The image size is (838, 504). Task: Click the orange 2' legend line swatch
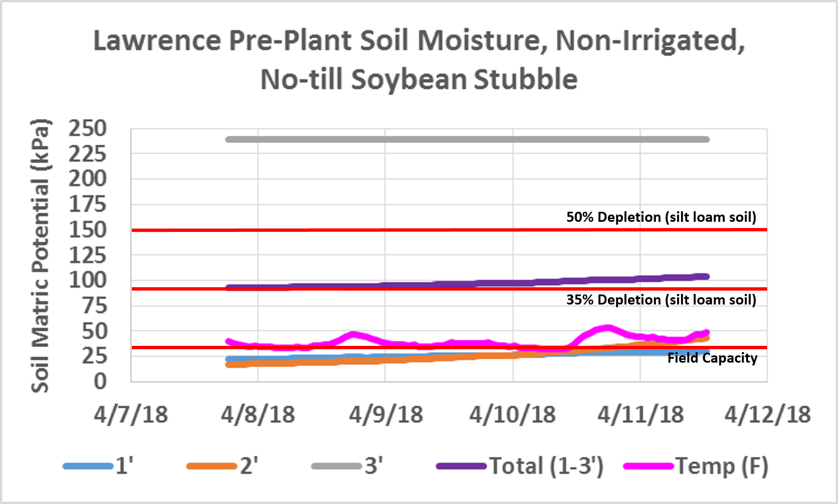pos(212,466)
